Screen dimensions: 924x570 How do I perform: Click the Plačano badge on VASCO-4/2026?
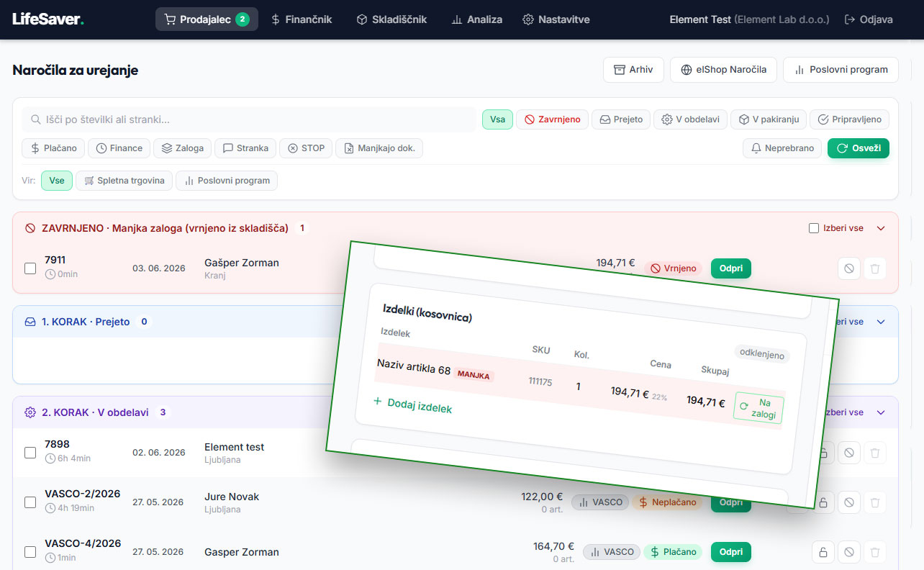[674, 552]
